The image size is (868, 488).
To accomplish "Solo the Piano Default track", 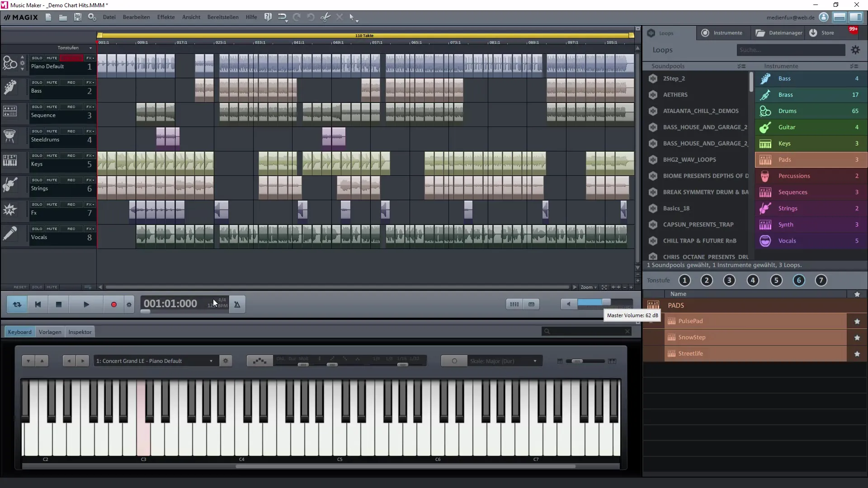I will click(37, 58).
